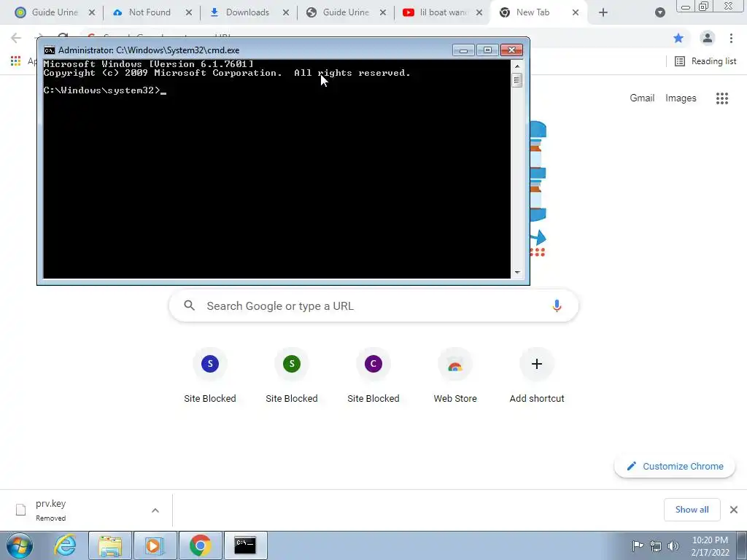Image resolution: width=747 pixels, height=560 pixels.
Task: Open the Reading list
Action: pyautogui.click(x=705, y=61)
